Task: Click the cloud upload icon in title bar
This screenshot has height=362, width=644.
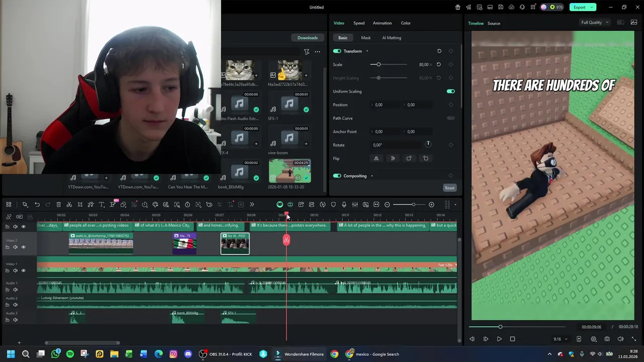Action: [511, 7]
